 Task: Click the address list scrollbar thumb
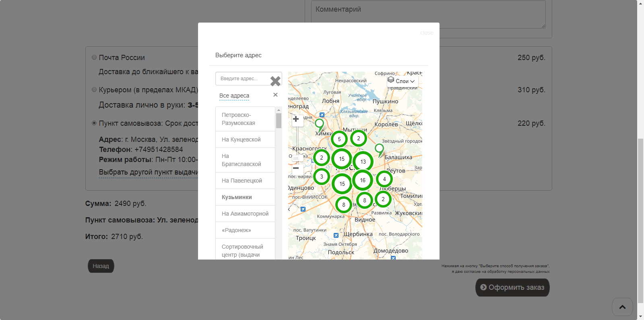[279, 121]
